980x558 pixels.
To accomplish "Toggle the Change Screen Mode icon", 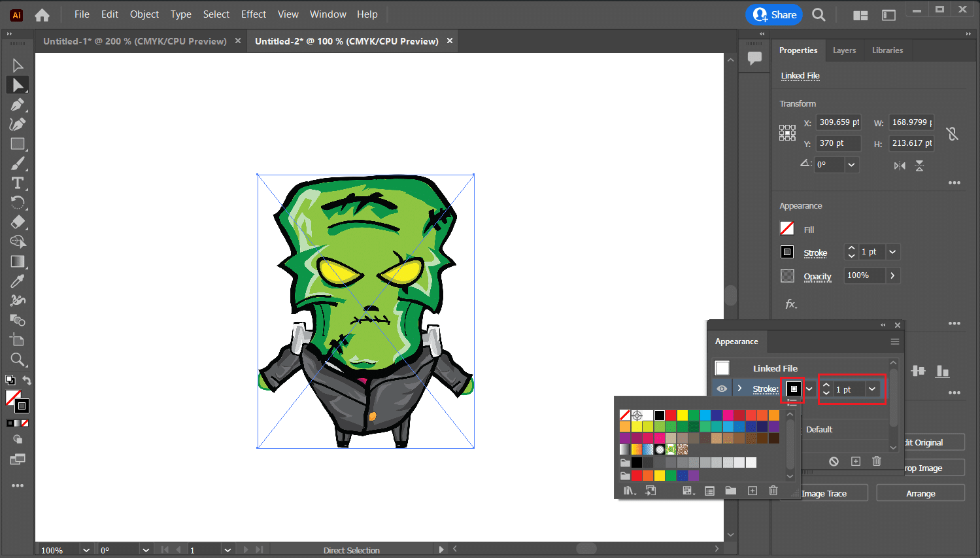I will [18, 459].
